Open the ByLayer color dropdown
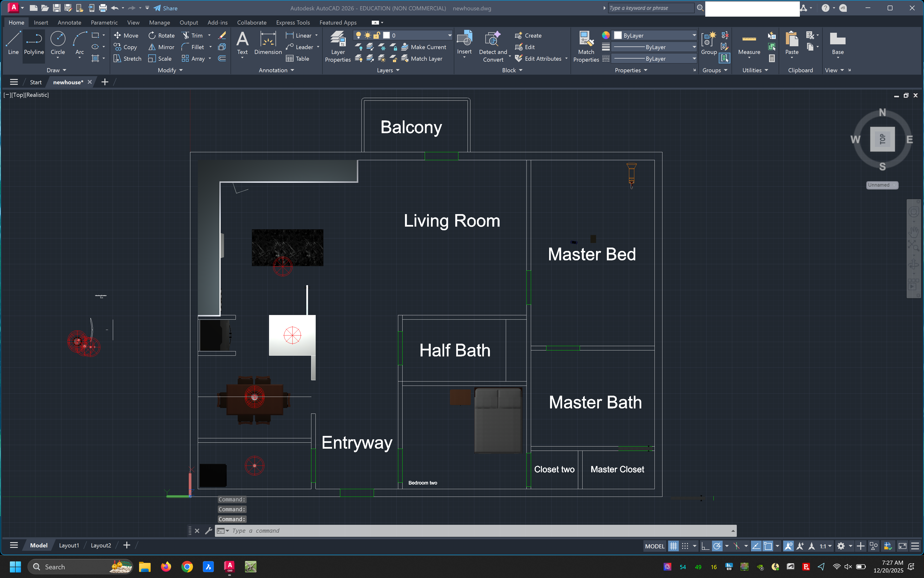This screenshot has height=578, width=924. (x=654, y=35)
